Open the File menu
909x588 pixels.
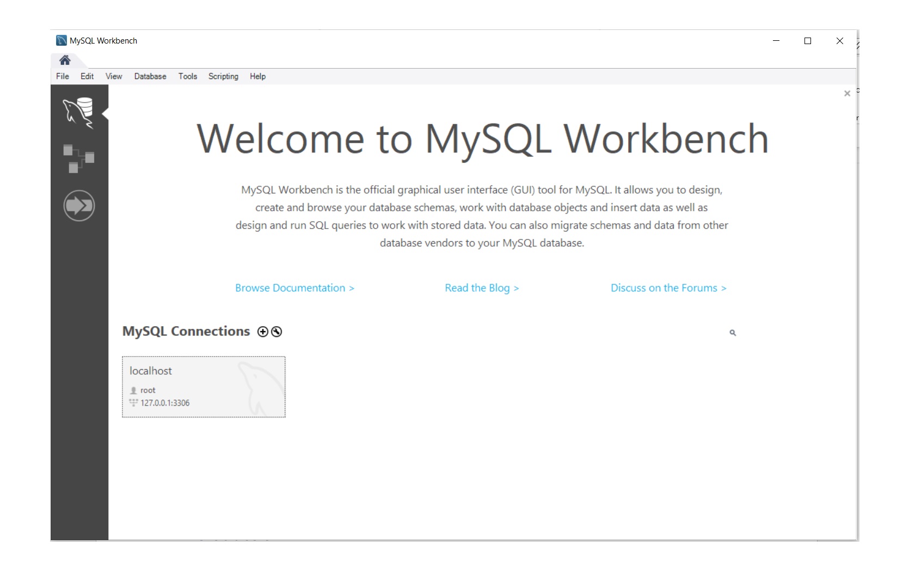point(62,76)
